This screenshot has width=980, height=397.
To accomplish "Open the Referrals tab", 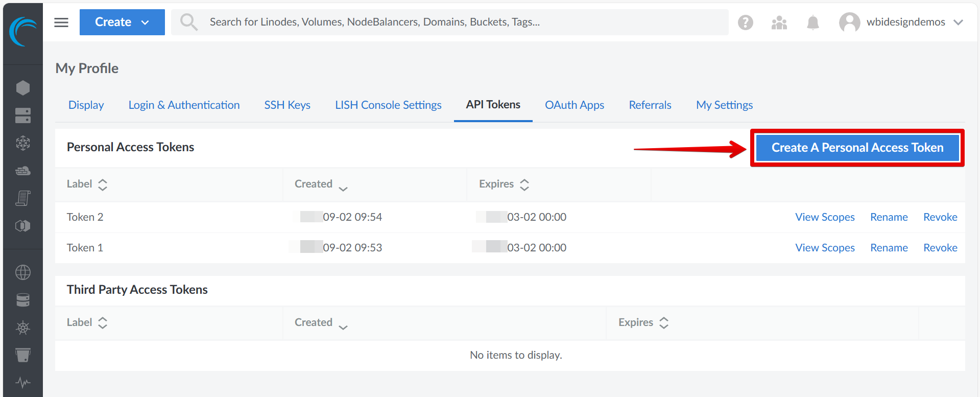I will [x=650, y=105].
